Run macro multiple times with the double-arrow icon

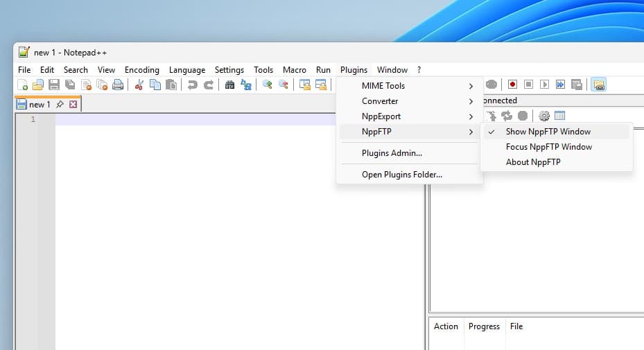tap(560, 85)
